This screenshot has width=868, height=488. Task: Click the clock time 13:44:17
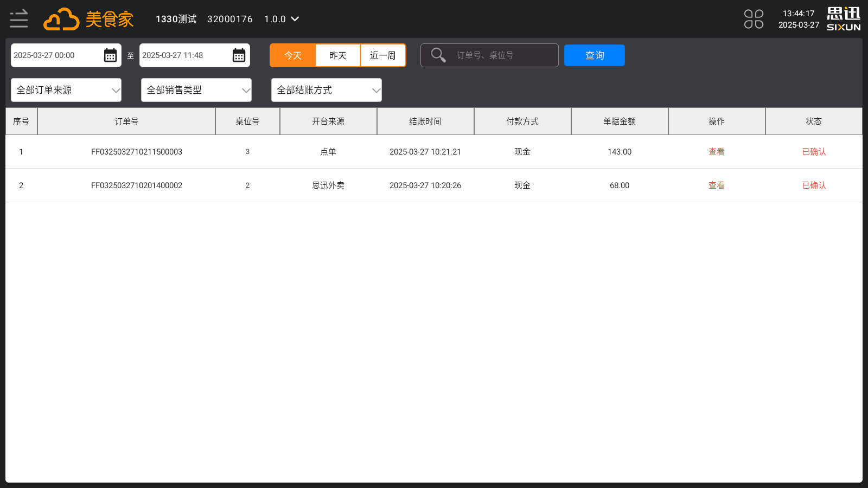pos(799,14)
